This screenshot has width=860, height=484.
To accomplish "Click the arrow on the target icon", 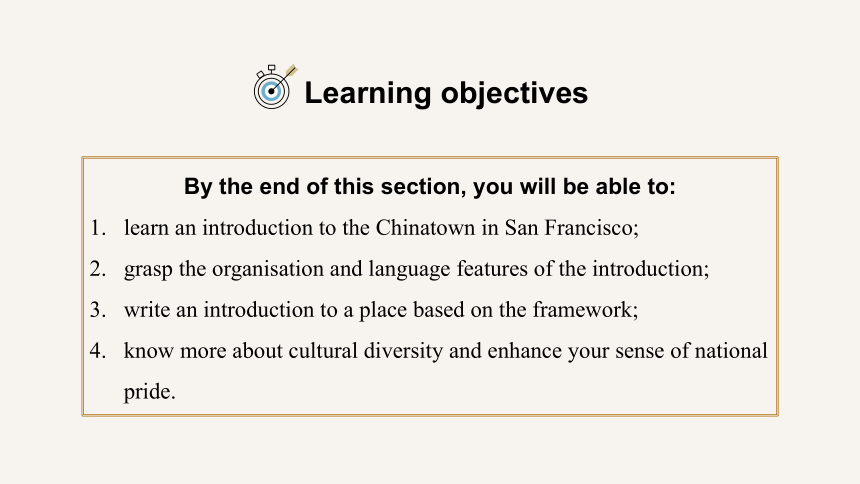I will pos(284,79).
